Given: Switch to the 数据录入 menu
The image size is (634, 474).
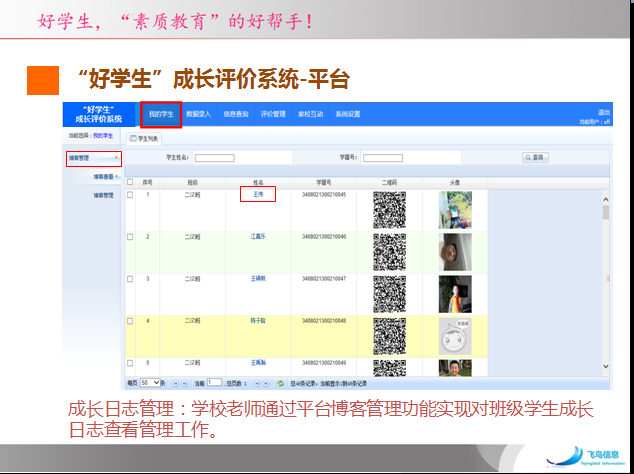Looking at the screenshot, I should click(x=198, y=114).
